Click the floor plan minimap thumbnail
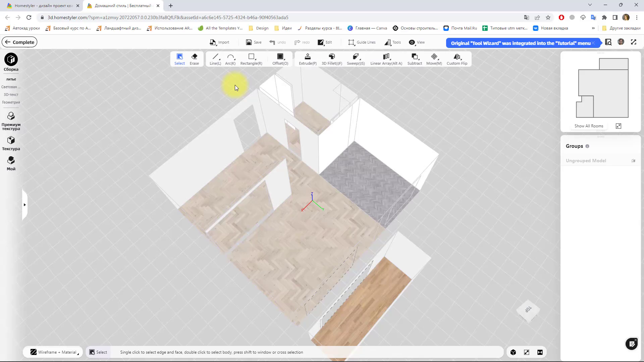The height and width of the screenshot is (362, 644). click(x=602, y=88)
